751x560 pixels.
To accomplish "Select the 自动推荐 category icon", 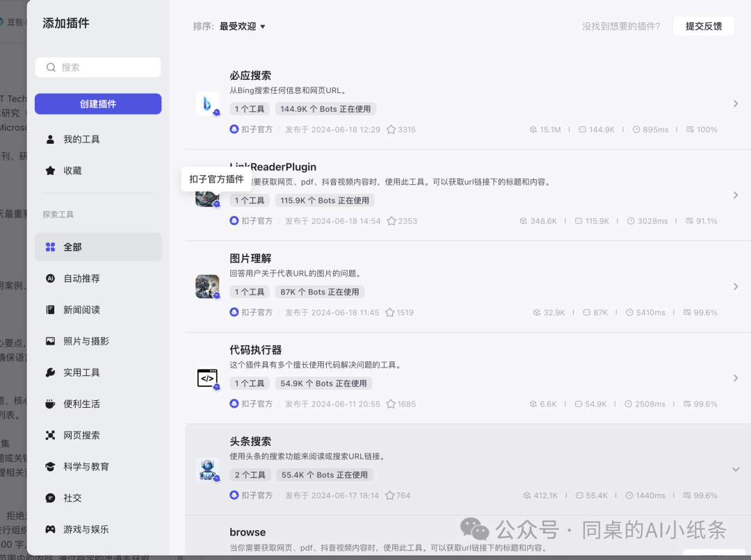I will [49, 278].
